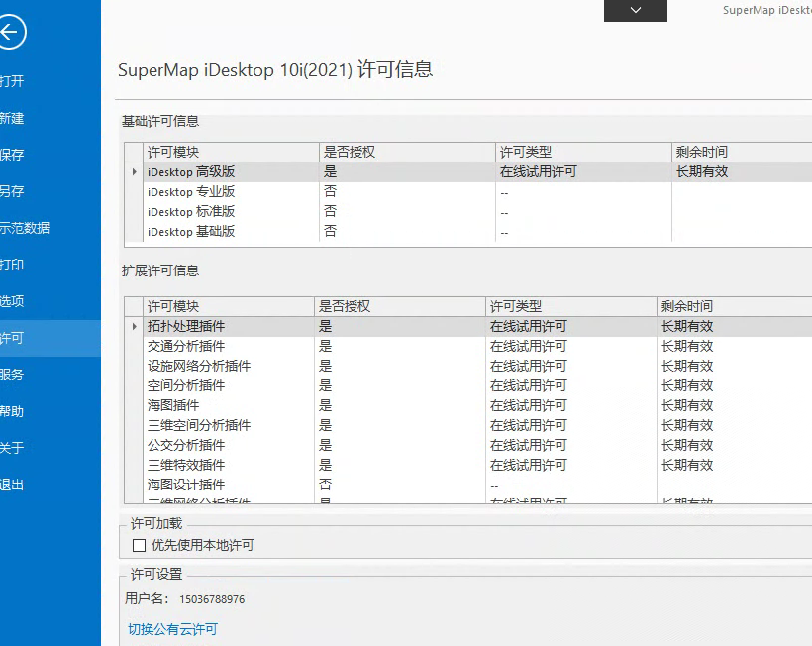Go back using the circled arrow icon
The height and width of the screenshot is (646, 812).
(x=10, y=32)
